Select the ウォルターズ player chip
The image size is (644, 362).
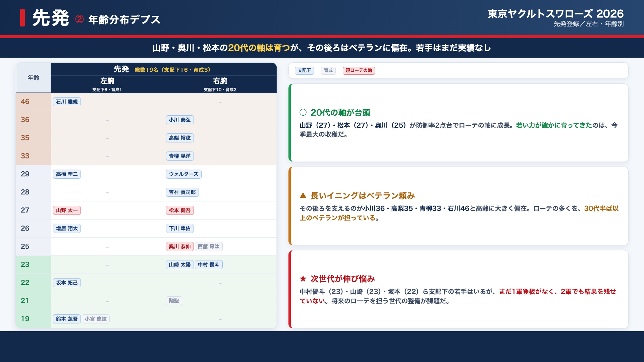tap(184, 174)
